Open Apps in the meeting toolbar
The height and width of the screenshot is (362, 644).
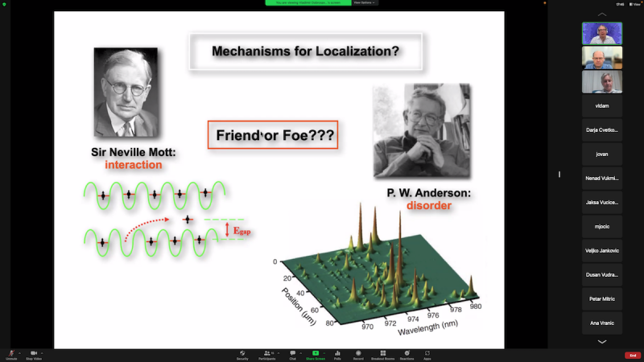[427, 354]
